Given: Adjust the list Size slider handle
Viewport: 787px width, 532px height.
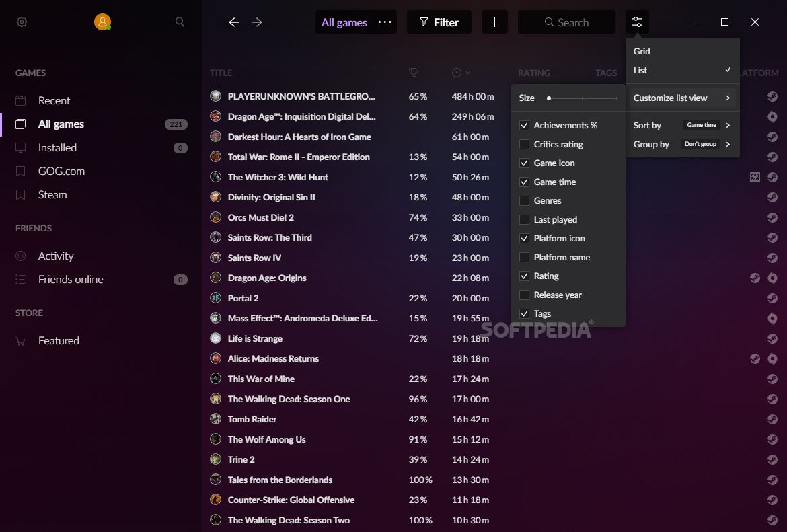Looking at the screenshot, I should pyautogui.click(x=549, y=98).
